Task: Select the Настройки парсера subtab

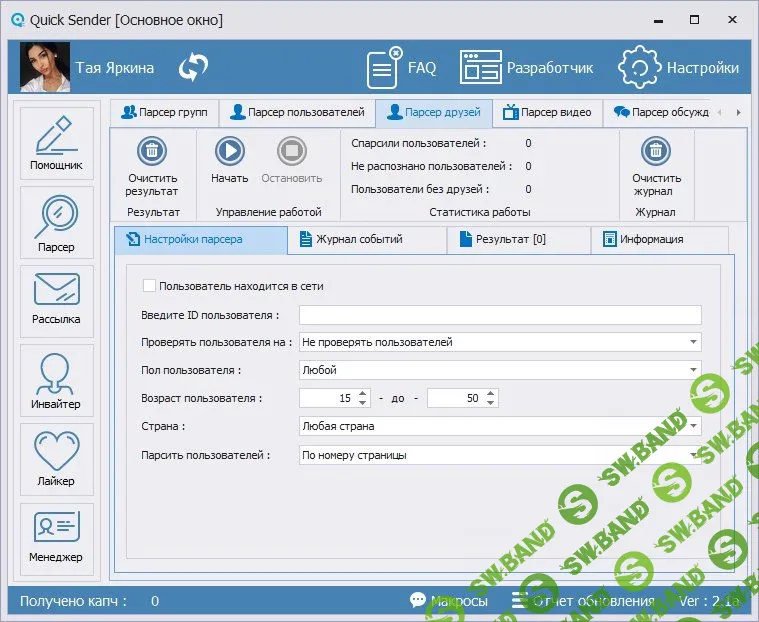Action: (201, 239)
